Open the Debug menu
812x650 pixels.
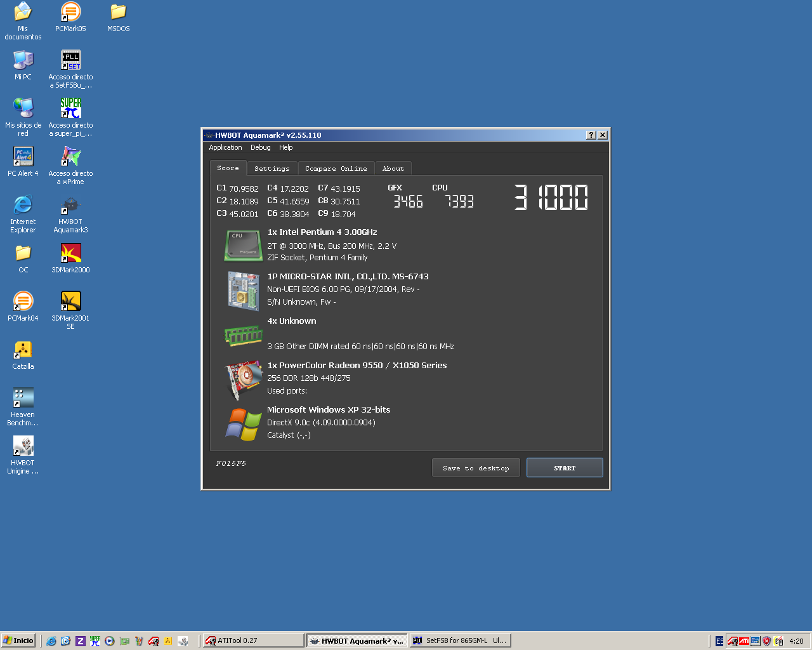click(260, 147)
